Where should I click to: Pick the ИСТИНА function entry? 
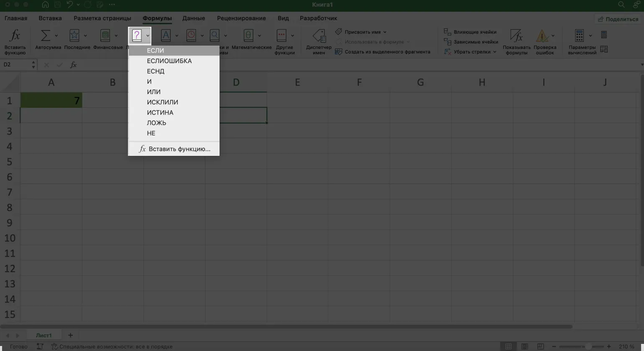pyautogui.click(x=160, y=112)
